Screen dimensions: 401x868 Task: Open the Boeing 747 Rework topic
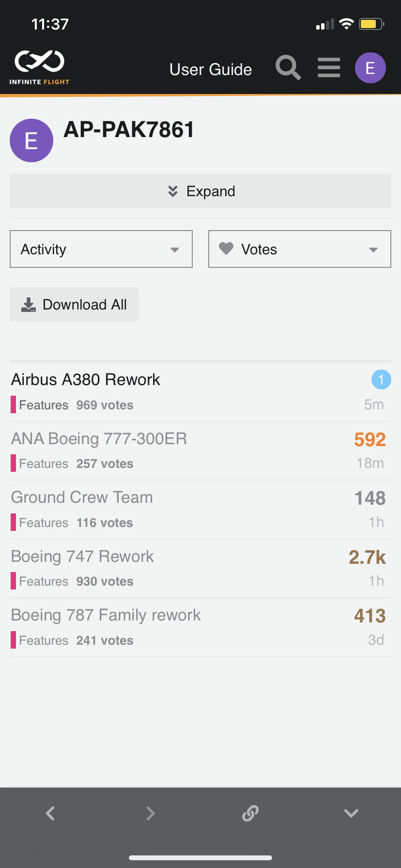[82, 557]
